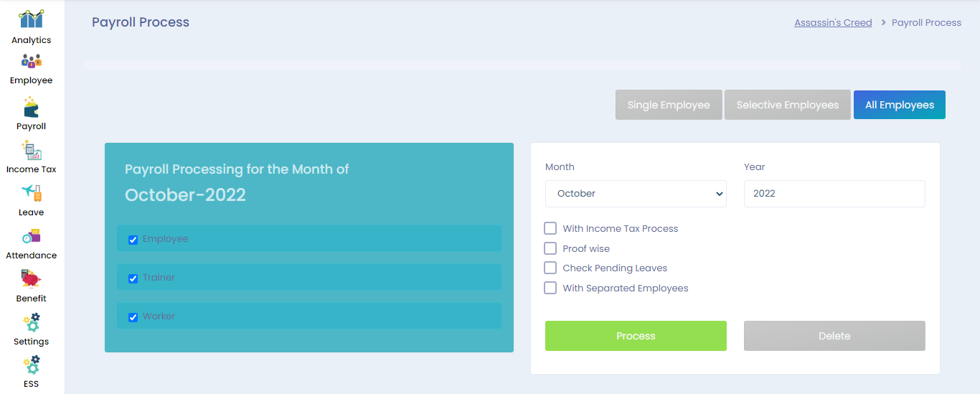Follow the Assassin's Creed breadcrumb link
This screenshot has height=394, width=980.
[833, 23]
